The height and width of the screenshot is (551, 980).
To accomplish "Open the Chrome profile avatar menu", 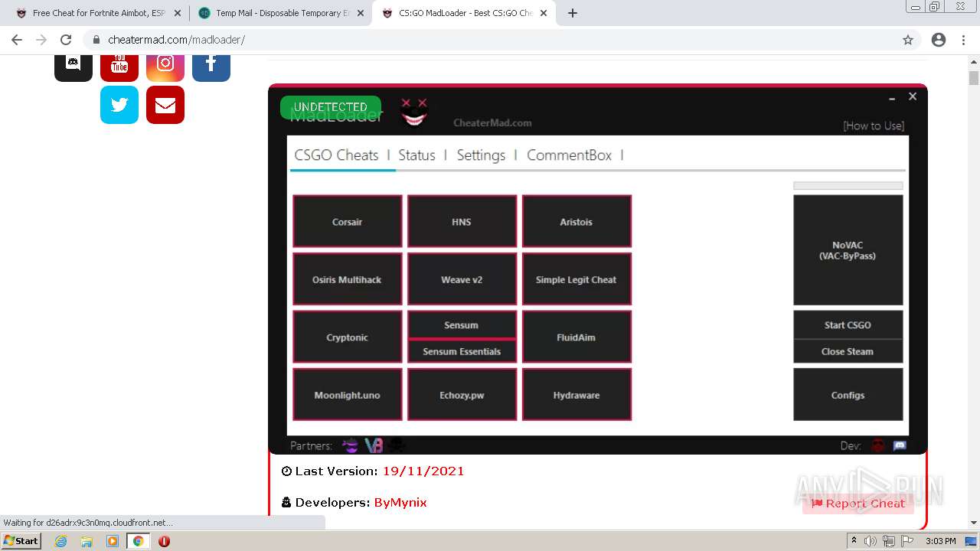I will tap(939, 40).
